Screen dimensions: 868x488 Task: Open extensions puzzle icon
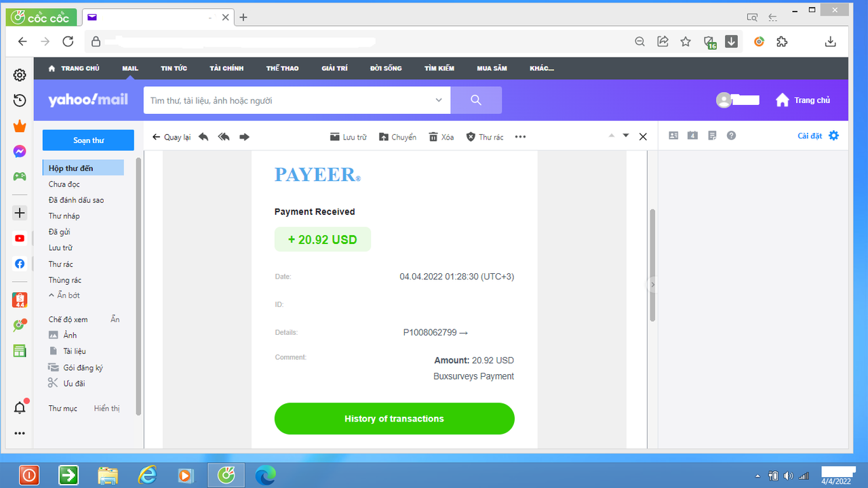click(x=782, y=41)
